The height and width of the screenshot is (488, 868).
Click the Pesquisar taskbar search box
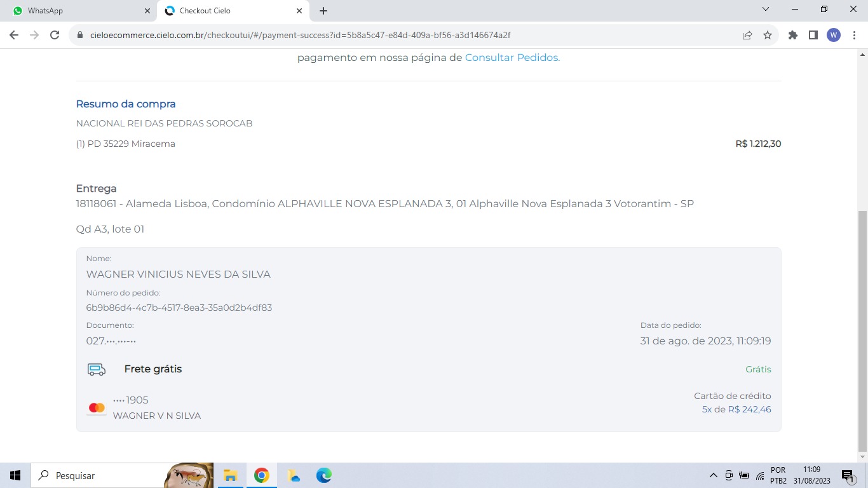point(102,475)
